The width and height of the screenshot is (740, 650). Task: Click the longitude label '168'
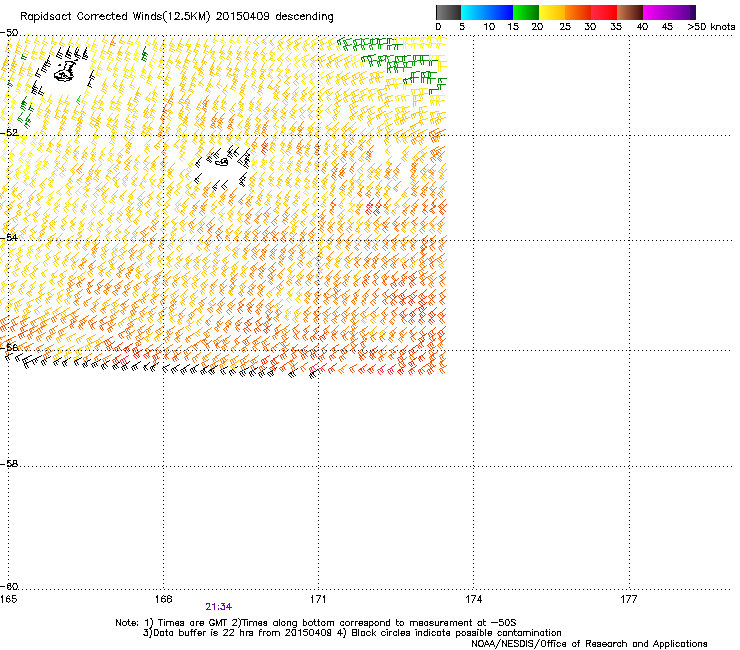(x=163, y=599)
